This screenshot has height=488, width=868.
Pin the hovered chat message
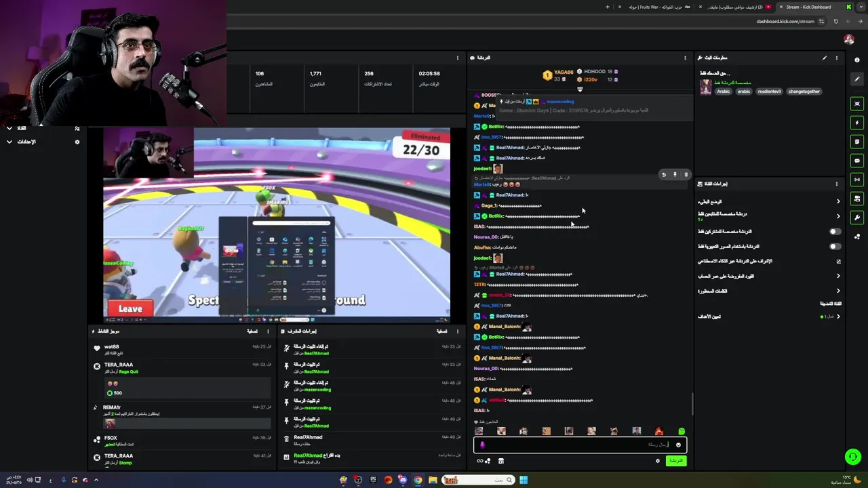tap(675, 175)
